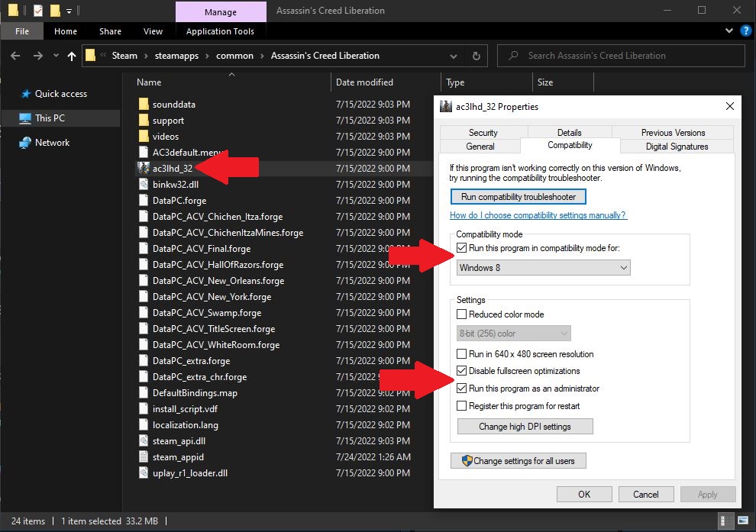Open the View ribbon tab
This screenshot has width=756, height=532.
coord(153,31)
